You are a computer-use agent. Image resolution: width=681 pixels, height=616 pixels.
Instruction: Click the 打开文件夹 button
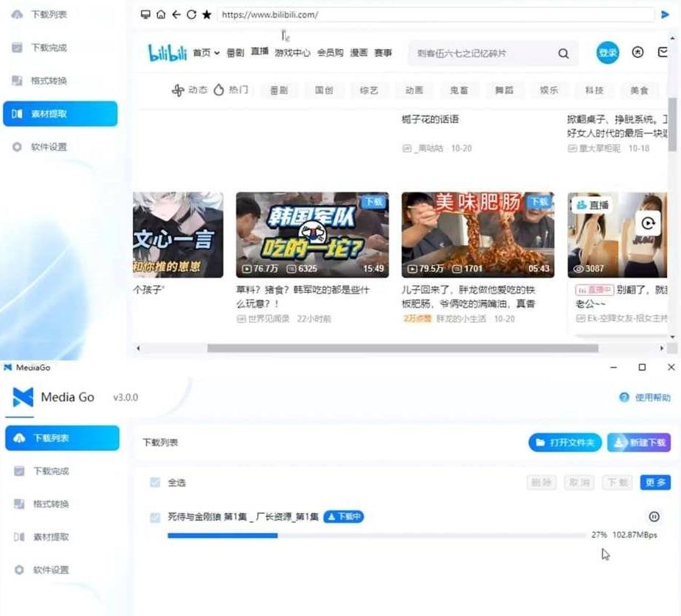tap(565, 442)
